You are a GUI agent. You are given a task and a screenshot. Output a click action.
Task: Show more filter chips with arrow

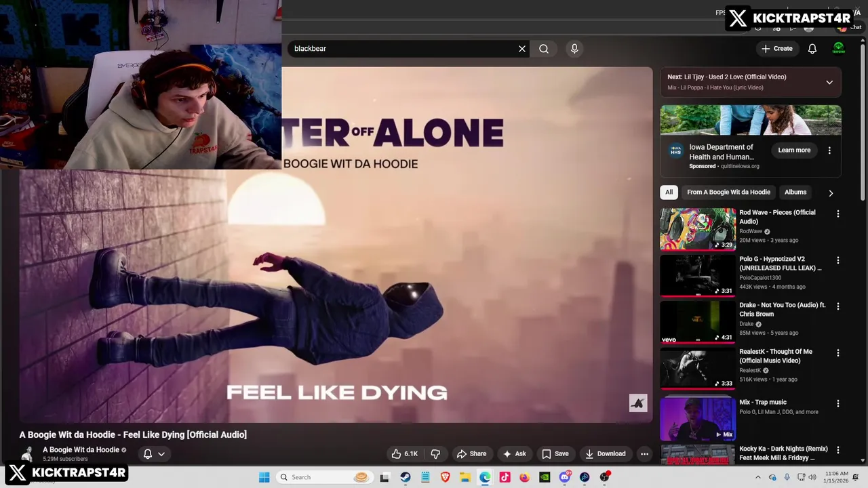[831, 193]
